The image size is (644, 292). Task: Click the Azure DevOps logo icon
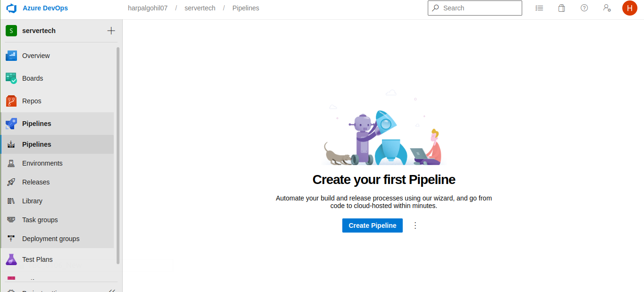click(x=11, y=8)
